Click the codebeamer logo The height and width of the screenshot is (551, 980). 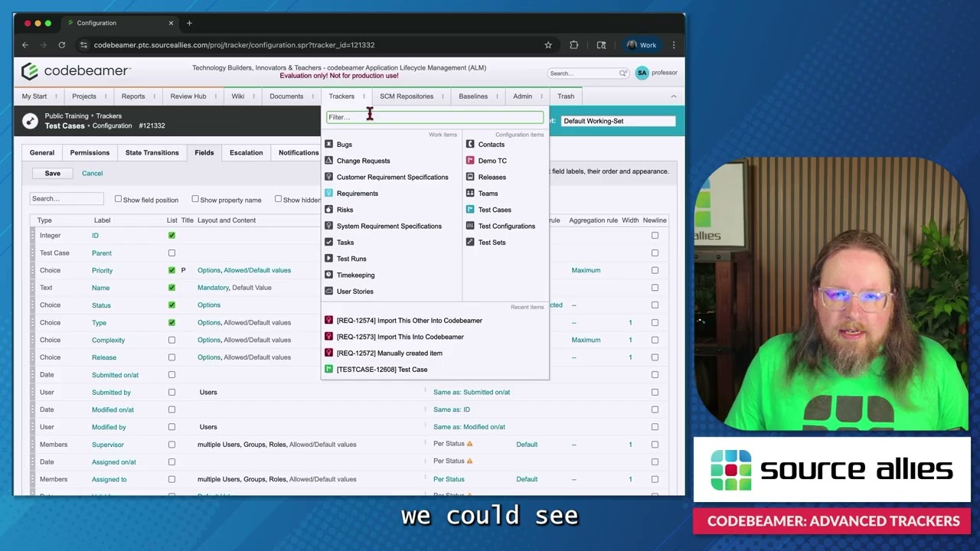(x=76, y=71)
